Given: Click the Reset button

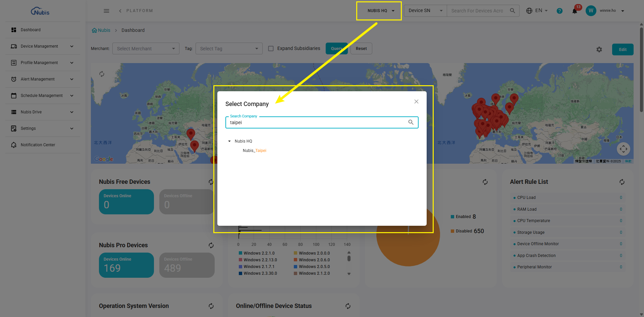Looking at the screenshot, I should (361, 49).
